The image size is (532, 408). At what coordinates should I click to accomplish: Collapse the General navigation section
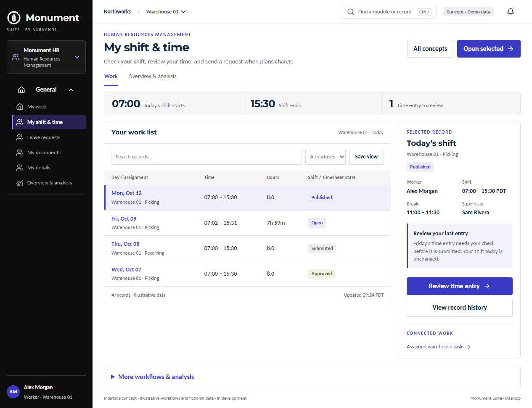[x=71, y=89]
